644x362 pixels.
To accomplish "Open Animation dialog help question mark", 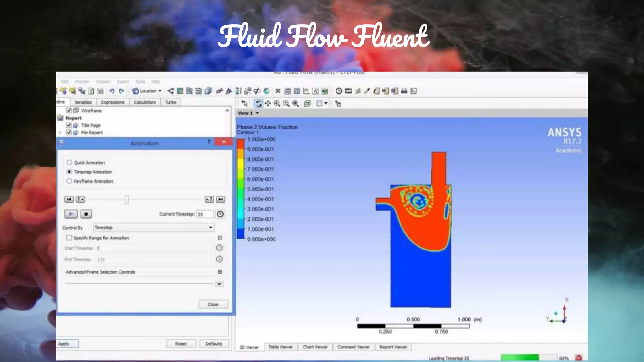I will [x=209, y=142].
